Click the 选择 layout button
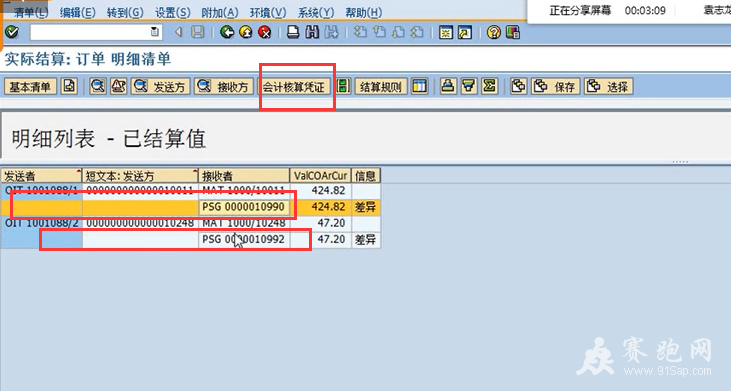Screen dimensions: 731x391 tap(608, 87)
